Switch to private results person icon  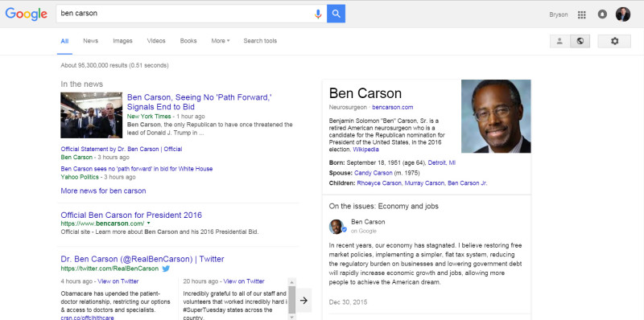coord(559,41)
